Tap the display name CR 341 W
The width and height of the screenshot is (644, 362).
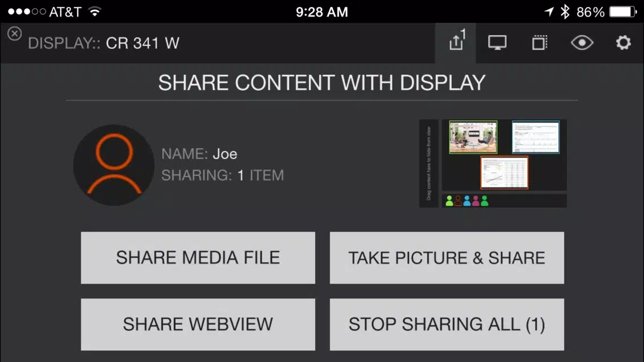(x=142, y=43)
